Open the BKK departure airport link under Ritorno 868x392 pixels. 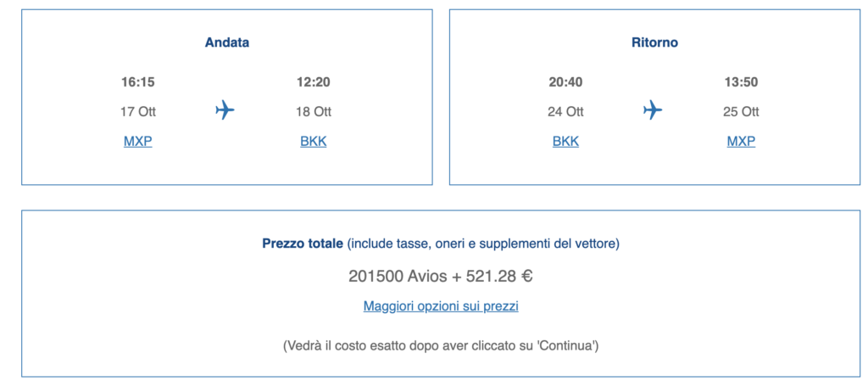[x=565, y=142]
